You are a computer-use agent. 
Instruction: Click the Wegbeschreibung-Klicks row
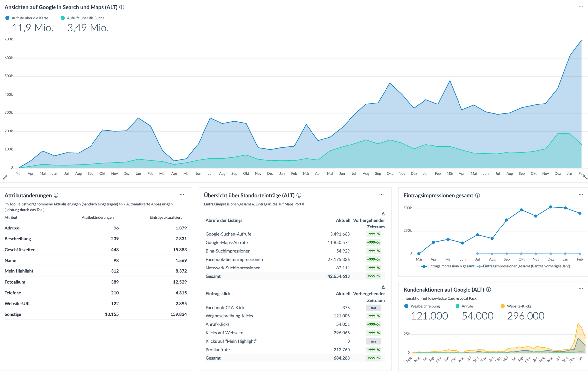[x=295, y=316]
